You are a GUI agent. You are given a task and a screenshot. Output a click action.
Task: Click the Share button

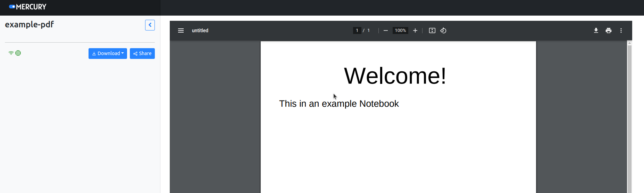pyautogui.click(x=142, y=53)
